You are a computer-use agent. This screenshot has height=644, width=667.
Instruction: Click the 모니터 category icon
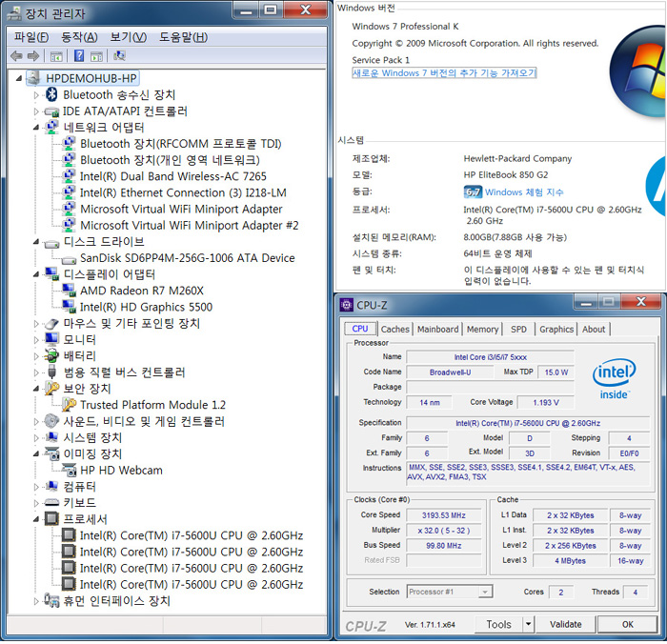(x=51, y=339)
